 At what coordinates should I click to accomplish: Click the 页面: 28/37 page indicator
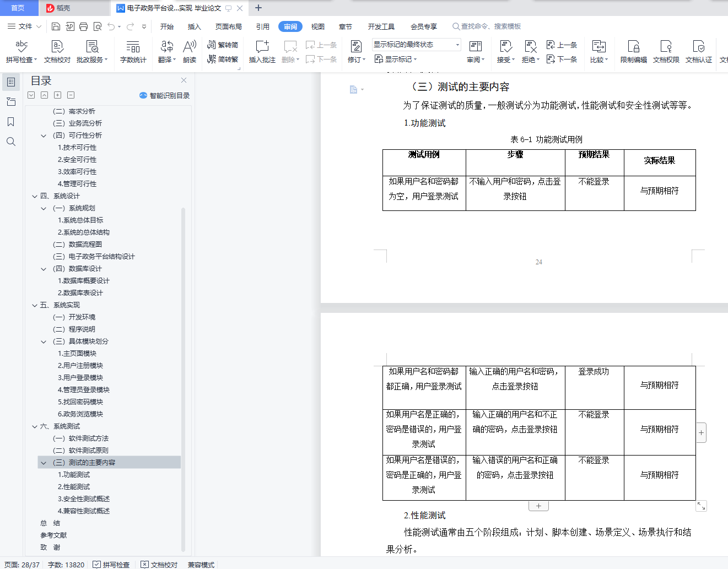22,565
